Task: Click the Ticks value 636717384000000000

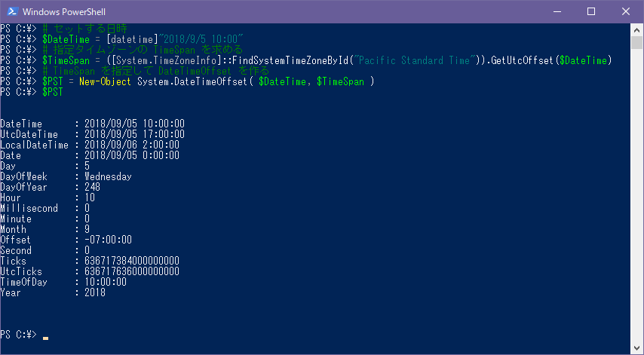Action: tap(132, 261)
